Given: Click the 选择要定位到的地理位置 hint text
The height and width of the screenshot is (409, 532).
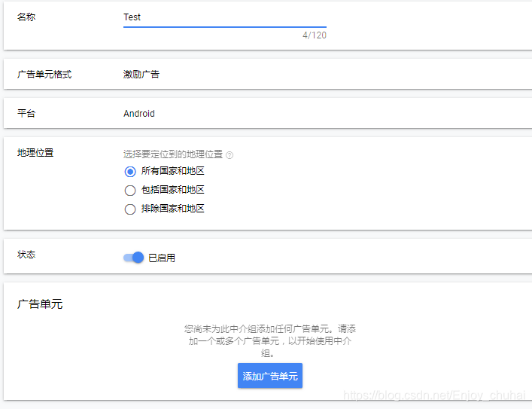Looking at the screenshot, I should tap(173, 154).
